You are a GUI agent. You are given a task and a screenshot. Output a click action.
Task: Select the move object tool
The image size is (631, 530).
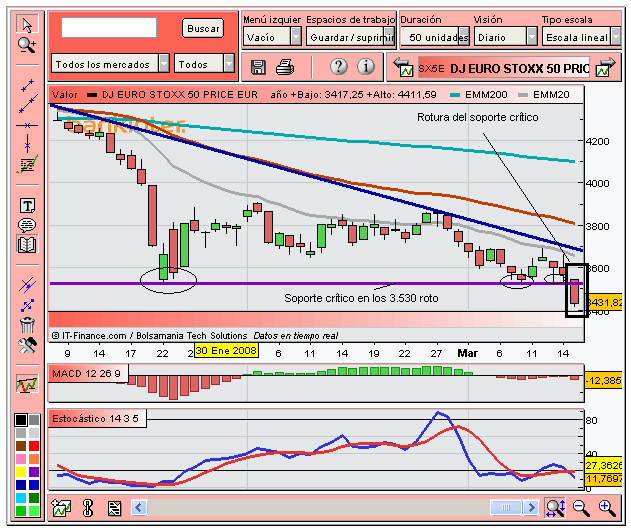point(27,305)
